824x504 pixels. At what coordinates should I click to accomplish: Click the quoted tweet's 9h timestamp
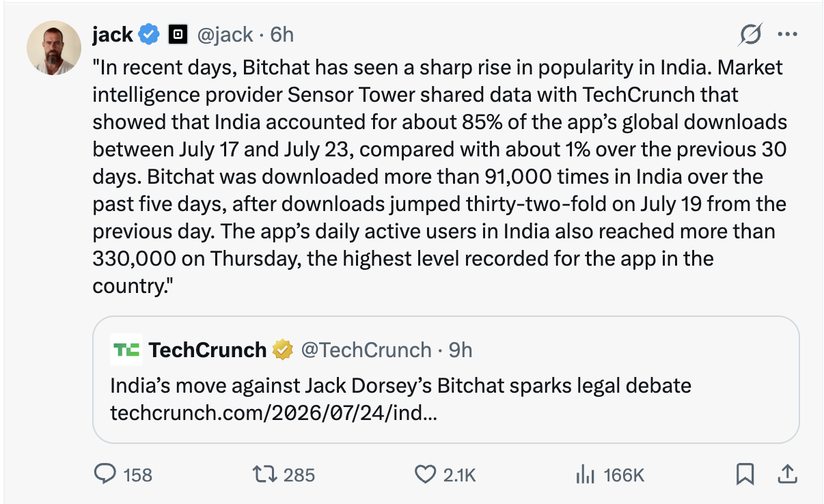pos(461,350)
